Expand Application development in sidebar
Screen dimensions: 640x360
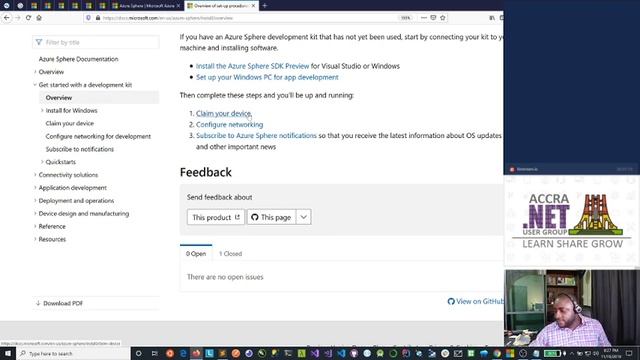(x=73, y=188)
